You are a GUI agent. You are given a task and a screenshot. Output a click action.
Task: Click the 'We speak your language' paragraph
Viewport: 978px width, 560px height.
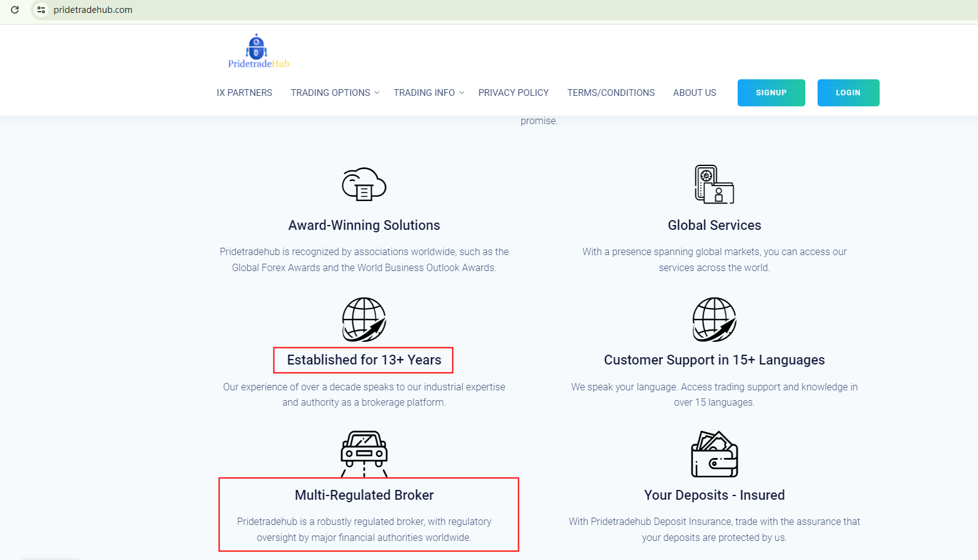tap(714, 395)
